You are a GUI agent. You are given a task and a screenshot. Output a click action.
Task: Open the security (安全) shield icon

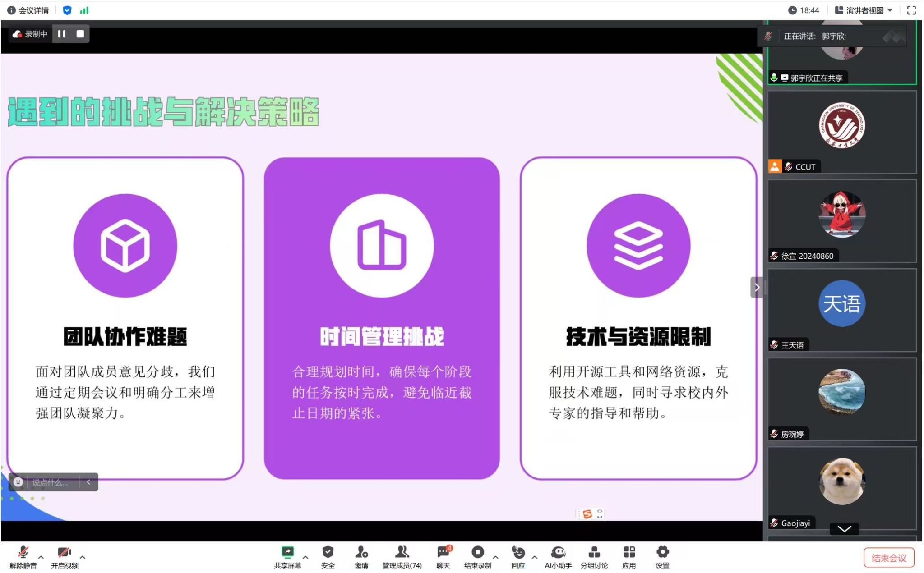pyautogui.click(x=328, y=552)
